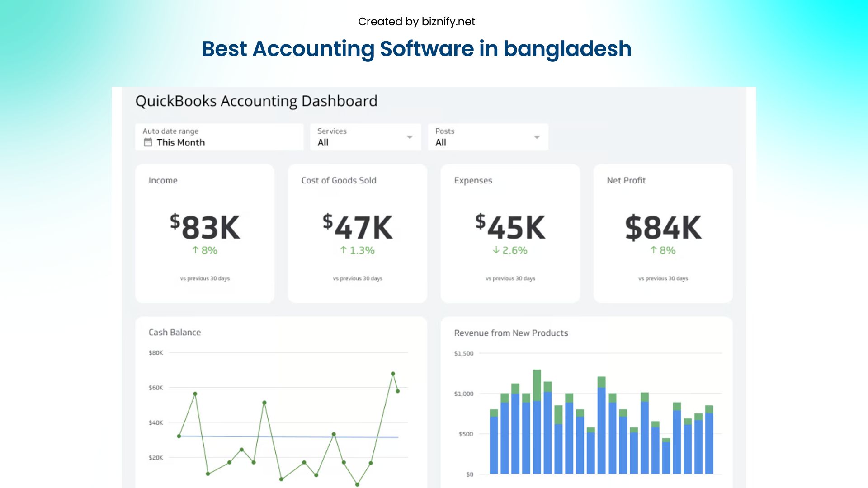Click the Cash Balance chart title
Image resolution: width=868 pixels, height=488 pixels.
[175, 332]
